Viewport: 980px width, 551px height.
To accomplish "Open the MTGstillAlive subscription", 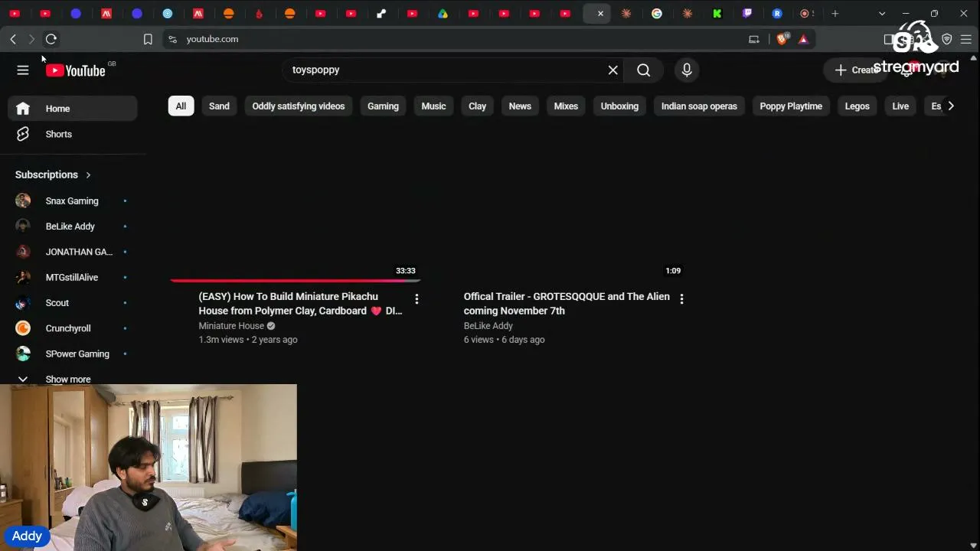I will coord(73,277).
